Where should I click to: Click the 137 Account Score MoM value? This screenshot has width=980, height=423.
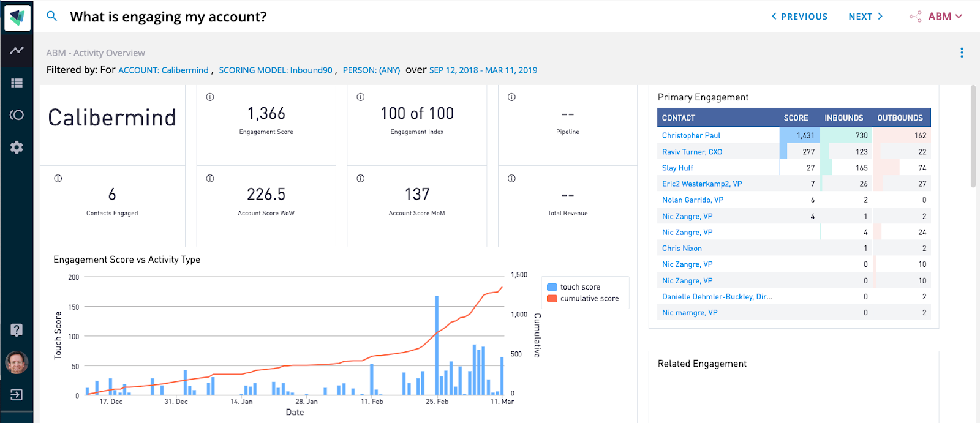pos(417,194)
